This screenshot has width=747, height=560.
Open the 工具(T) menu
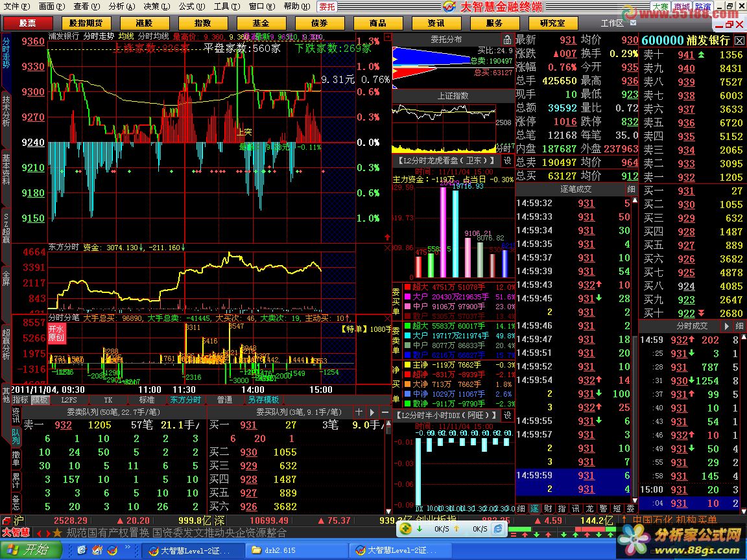[227, 6]
